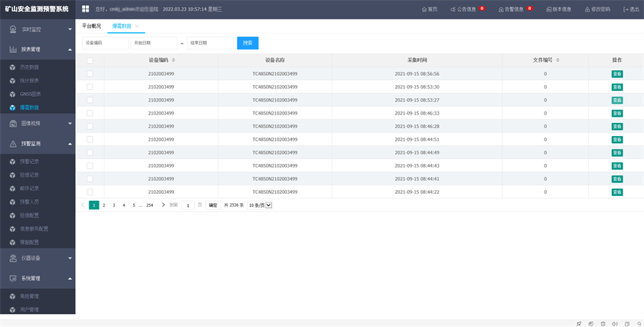
Task: Expand the 实时监控 menu arrow
Action: click(x=70, y=29)
